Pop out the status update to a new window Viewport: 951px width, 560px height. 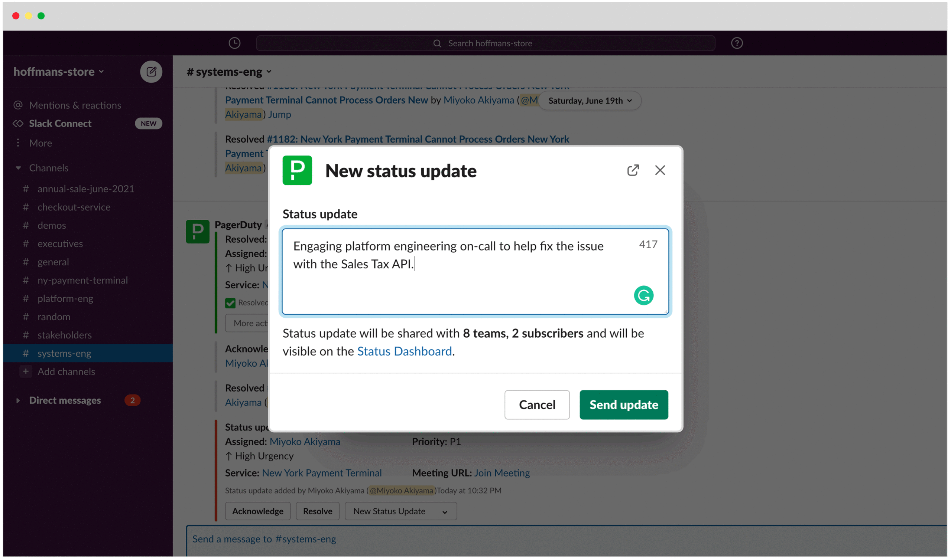click(x=633, y=170)
